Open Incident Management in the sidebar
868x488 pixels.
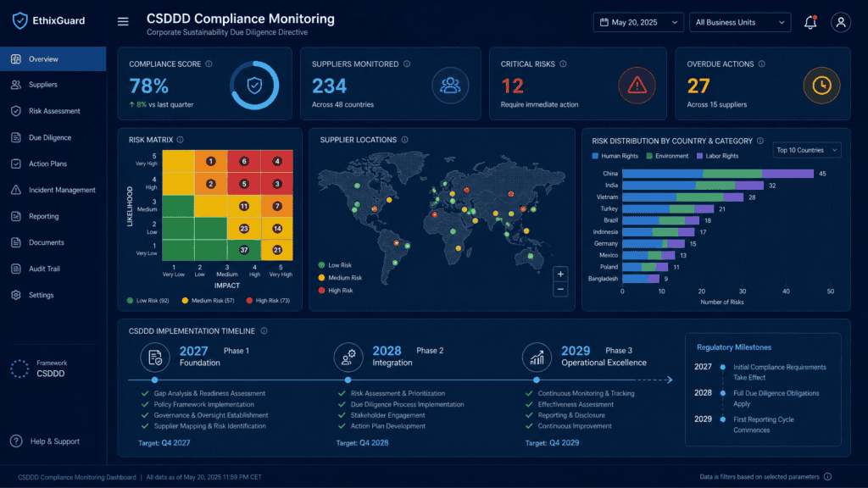53,190
